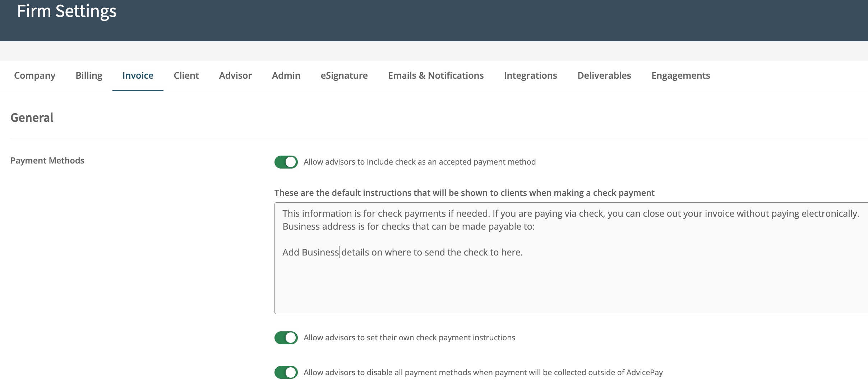Select the Deliverables tab
The image size is (868, 391).
[x=604, y=75]
